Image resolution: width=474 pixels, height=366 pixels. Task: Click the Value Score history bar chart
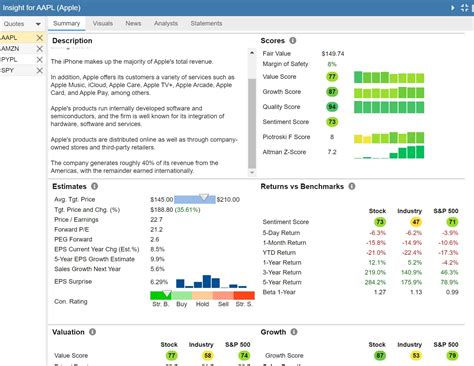point(389,77)
